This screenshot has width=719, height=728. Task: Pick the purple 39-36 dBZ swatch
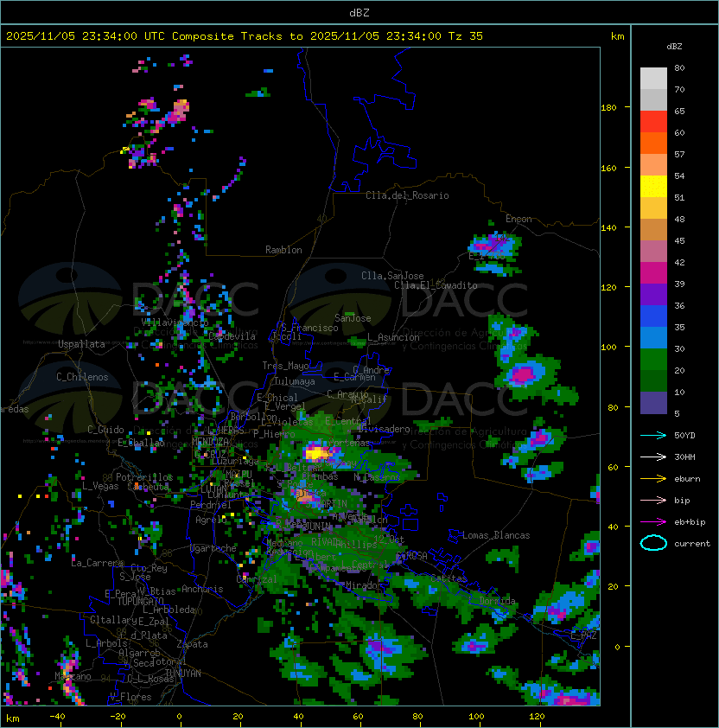pos(653,295)
